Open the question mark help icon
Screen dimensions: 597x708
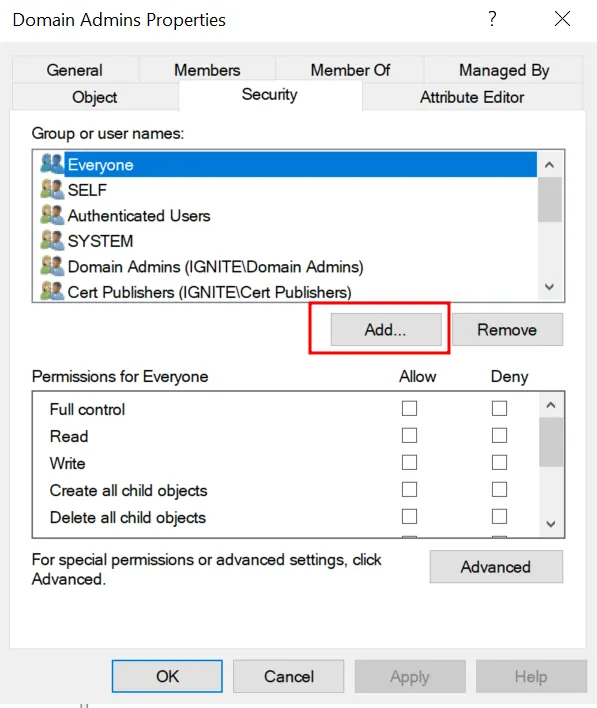click(x=492, y=19)
